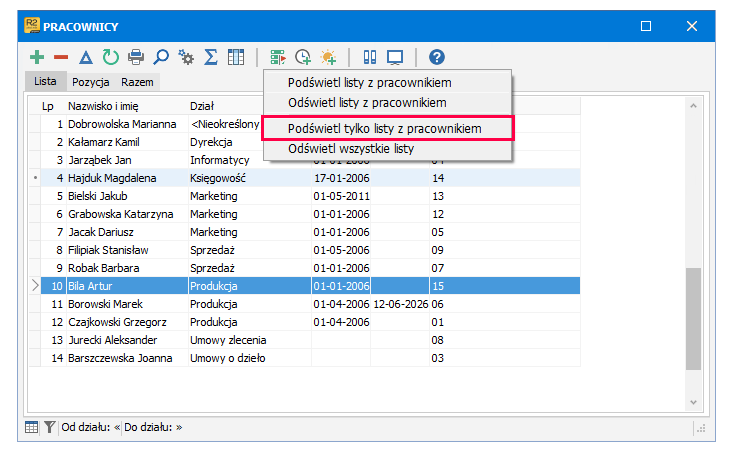
Task: Click the green plus add employee icon
Action: click(x=37, y=57)
